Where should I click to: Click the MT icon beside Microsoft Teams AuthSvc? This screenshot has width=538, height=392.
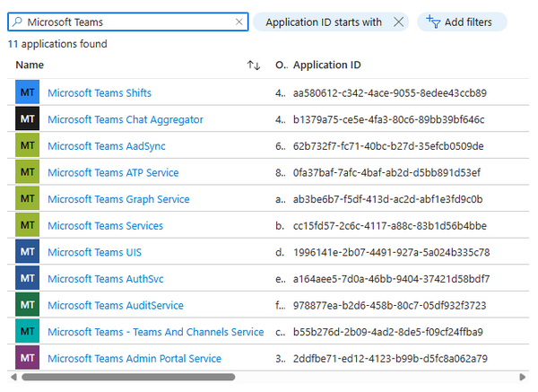click(28, 278)
